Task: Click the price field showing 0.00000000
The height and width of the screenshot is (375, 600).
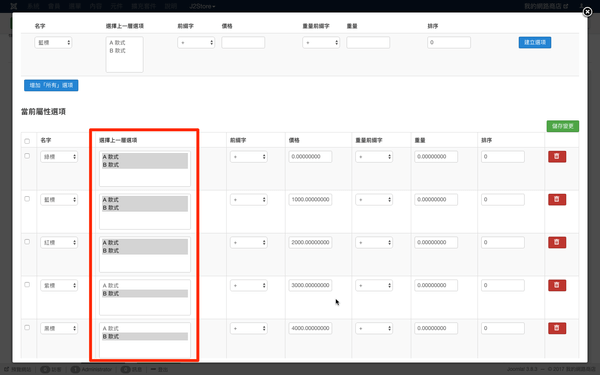Action: 310,157
